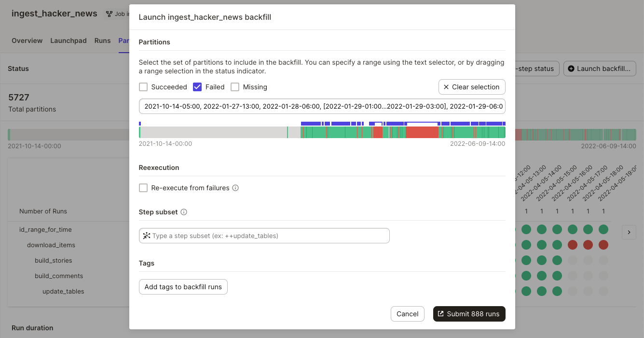644x338 pixels.
Task: Click the external-link icon on Submit 888 runs
Action: 440,314
